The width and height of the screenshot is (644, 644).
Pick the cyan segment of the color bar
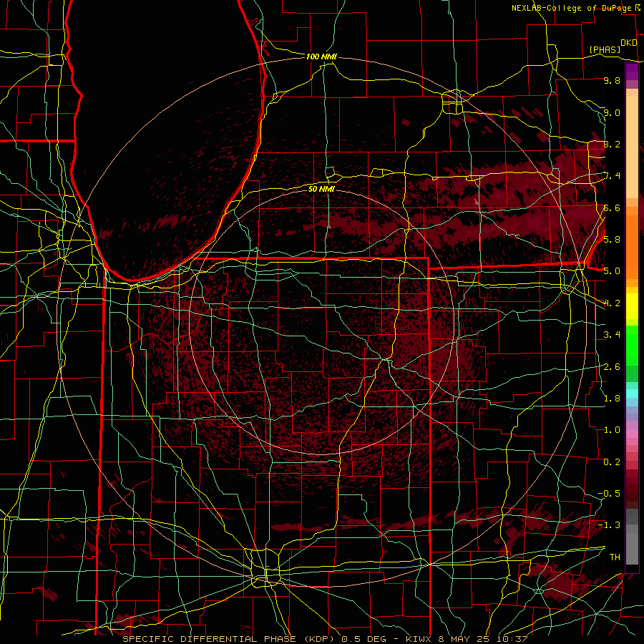pyautogui.click(x=632, y=394)
